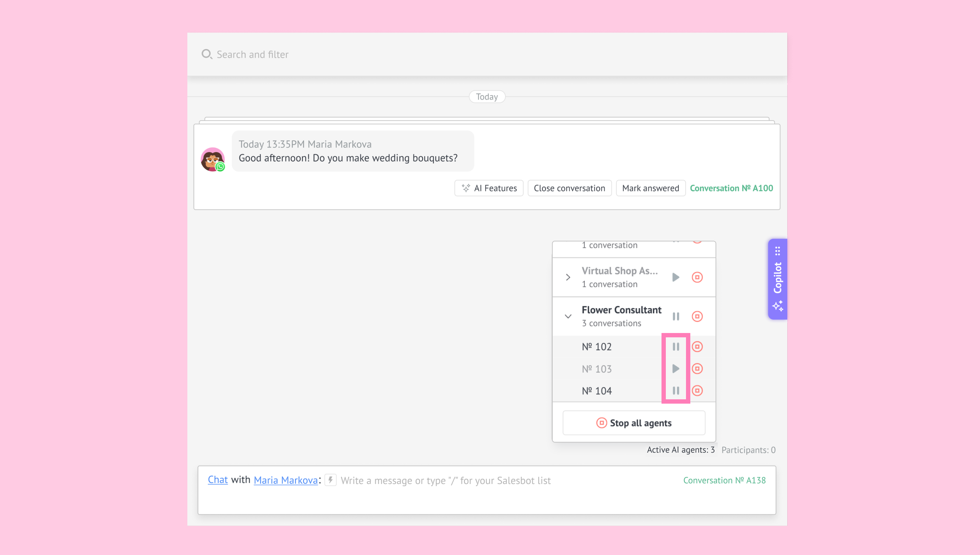Pause agent in conversation № 102

click(676, 346)
